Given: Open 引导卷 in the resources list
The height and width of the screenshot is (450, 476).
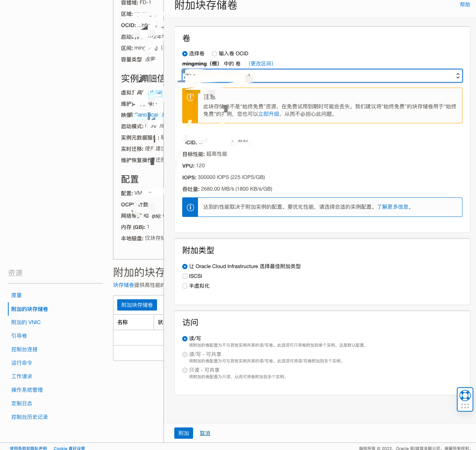Looking at the screenshot, I should [19, 336].
